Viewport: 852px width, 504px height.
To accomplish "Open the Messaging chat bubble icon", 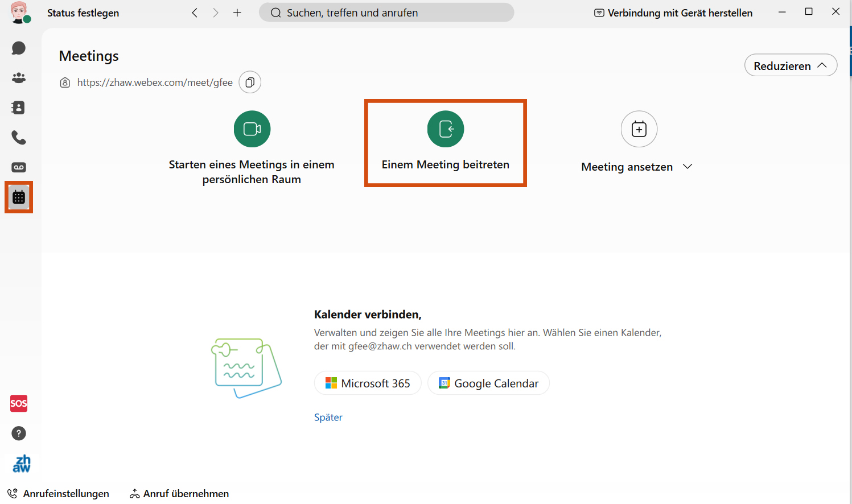I will (x=19, y=48).
